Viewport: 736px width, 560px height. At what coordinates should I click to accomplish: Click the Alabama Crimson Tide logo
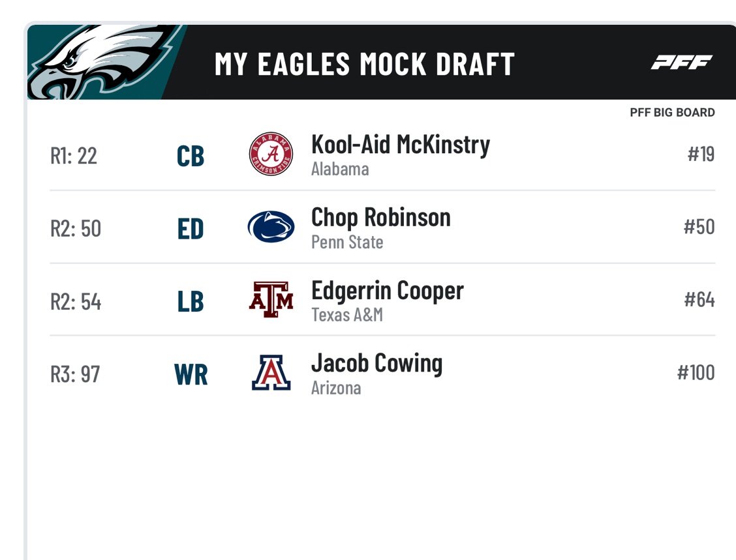click(271, 154)
